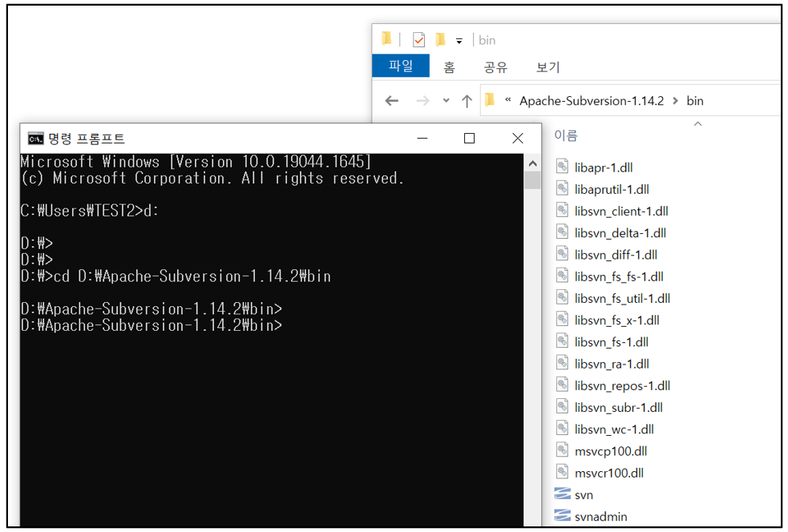The image size is (788, 532).
Task: Select the svnadmin file name
Action: [x=600, y=517]
